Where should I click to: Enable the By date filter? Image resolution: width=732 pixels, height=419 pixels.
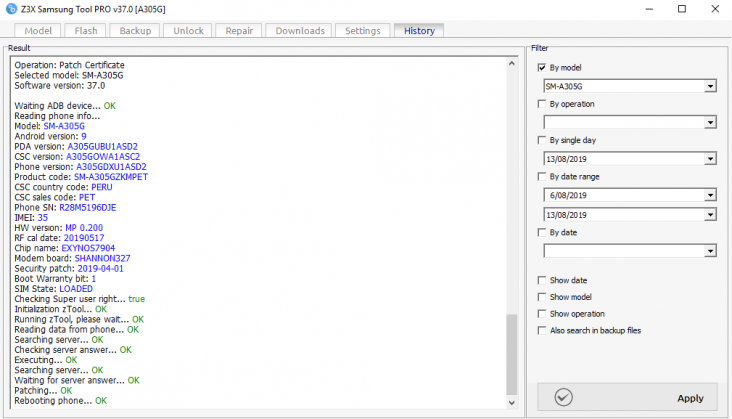click(542, 232)
